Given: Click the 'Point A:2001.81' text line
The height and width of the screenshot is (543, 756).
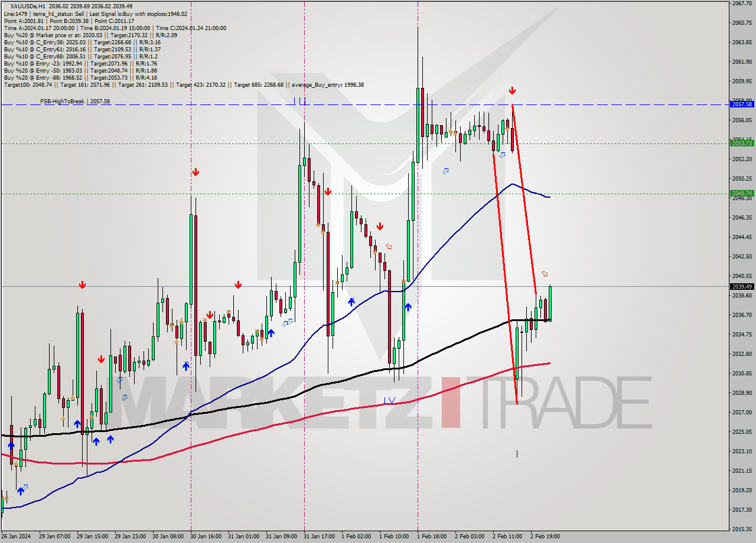Looking at the screenshot, I should click(x=69, y=21).
